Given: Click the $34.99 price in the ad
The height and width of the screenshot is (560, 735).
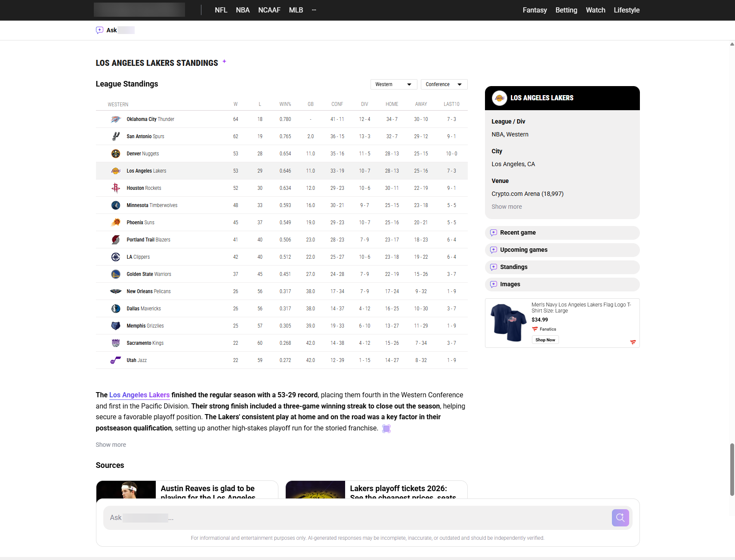Looking at the screenshot, I should click(540, 320).
